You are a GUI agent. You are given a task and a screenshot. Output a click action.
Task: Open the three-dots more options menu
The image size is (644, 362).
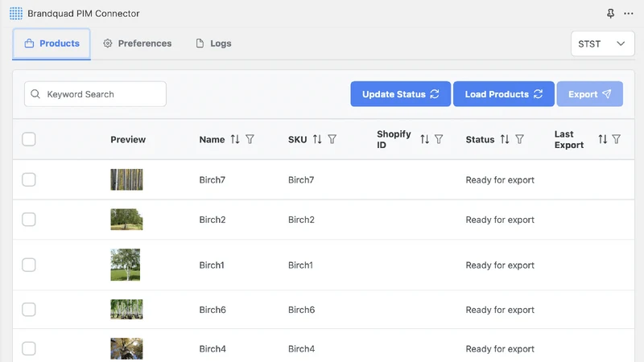point(629,14)
